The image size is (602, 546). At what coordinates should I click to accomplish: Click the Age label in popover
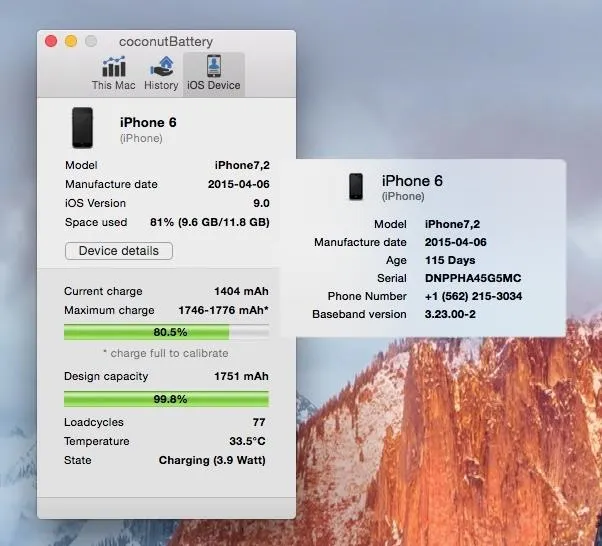point(396,261)
